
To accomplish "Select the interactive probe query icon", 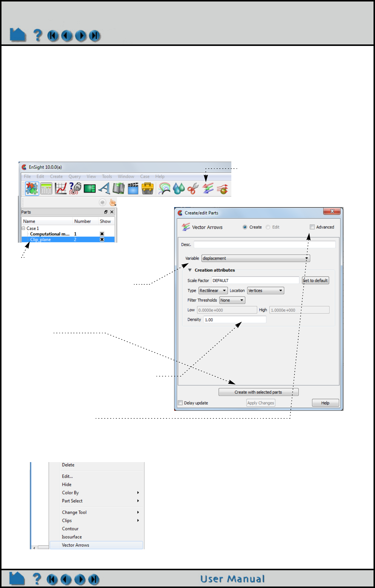I will click(75, 189).
